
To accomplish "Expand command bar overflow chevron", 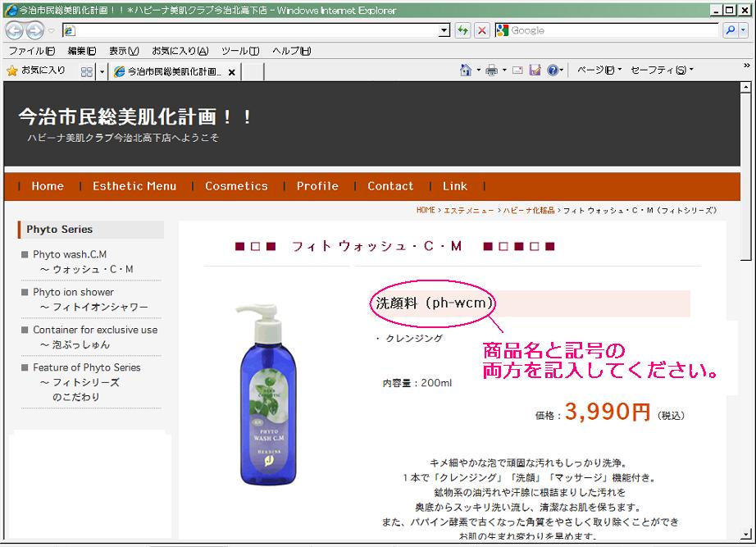I will 747,65.
